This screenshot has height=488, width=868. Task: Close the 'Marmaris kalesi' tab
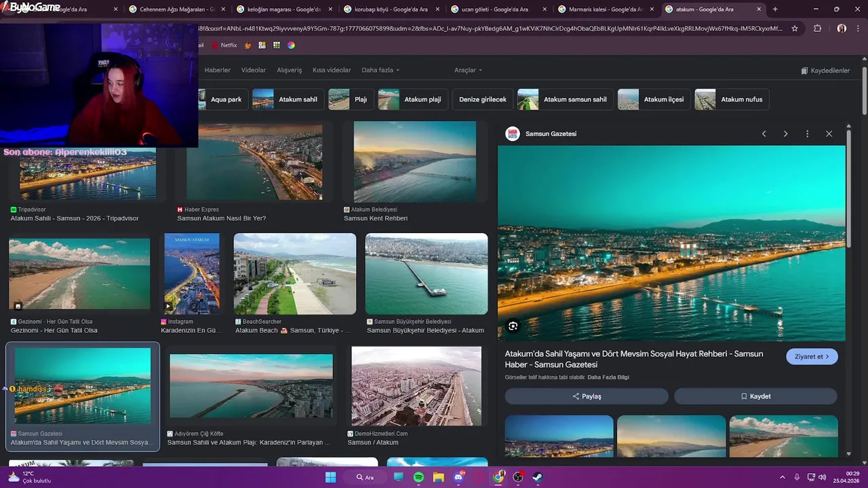coord(652,9)
